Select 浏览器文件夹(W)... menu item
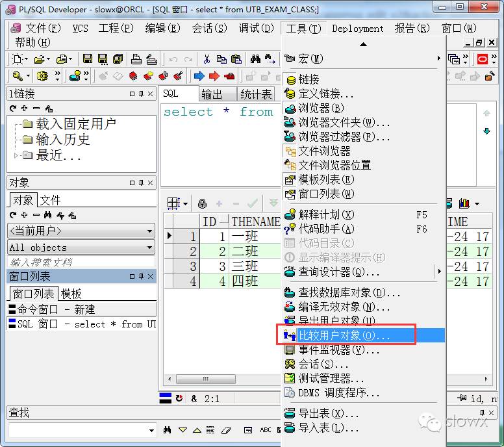This screenshot has width=504, height=447. click(x=363, y=122)
